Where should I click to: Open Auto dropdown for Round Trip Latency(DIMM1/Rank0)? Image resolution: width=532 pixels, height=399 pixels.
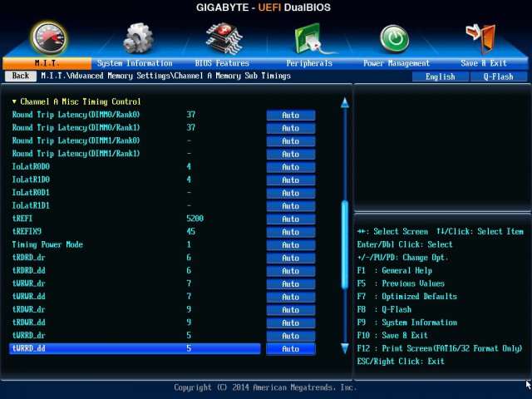pos(291,140)
